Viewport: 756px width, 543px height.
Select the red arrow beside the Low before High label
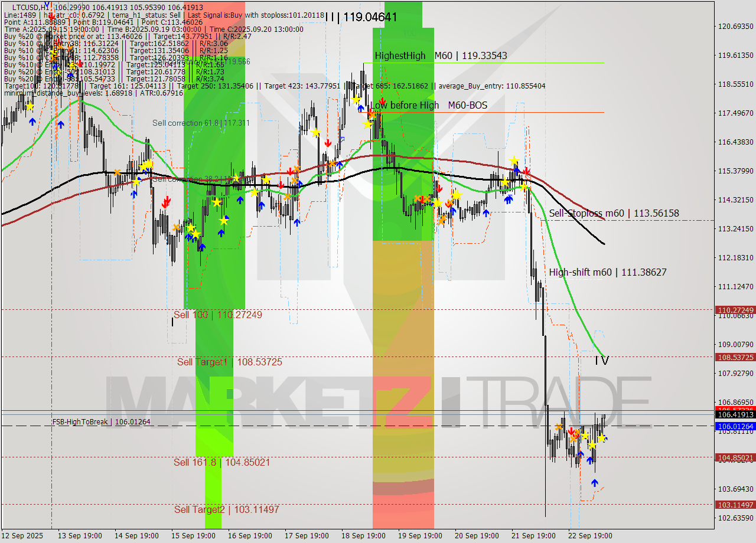coord(383,100)
